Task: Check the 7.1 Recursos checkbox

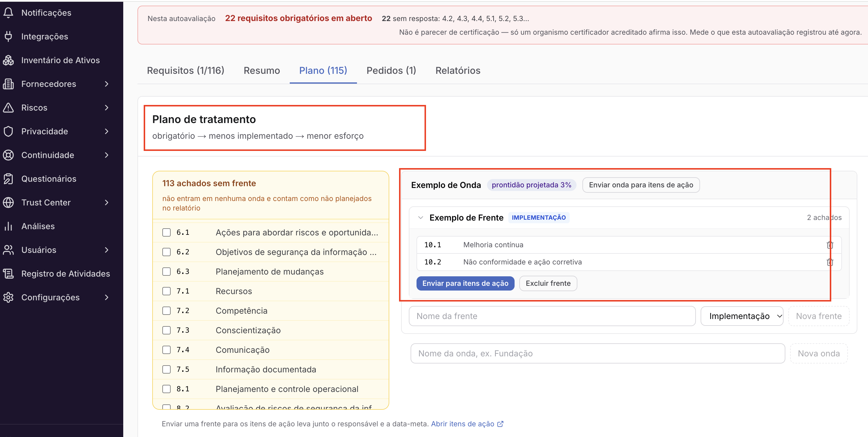Action: point(166,291)
